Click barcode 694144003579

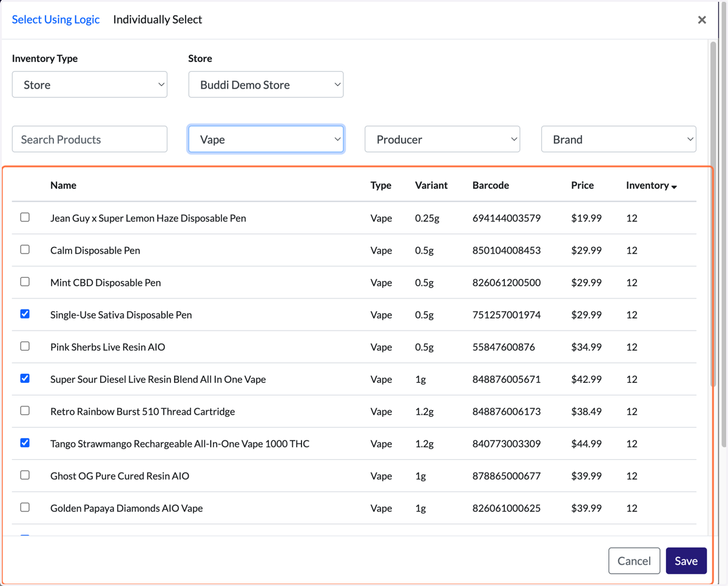tap(507, 218)
